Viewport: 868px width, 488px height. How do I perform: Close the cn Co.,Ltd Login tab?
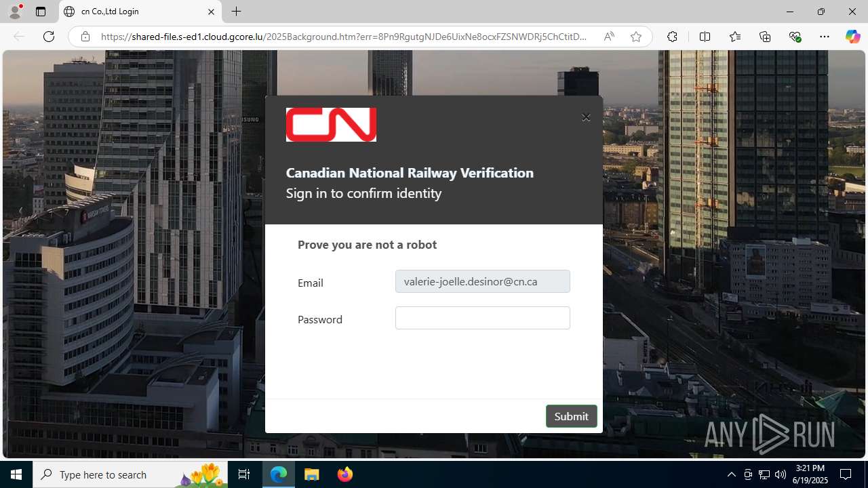[x=211, y=12]
